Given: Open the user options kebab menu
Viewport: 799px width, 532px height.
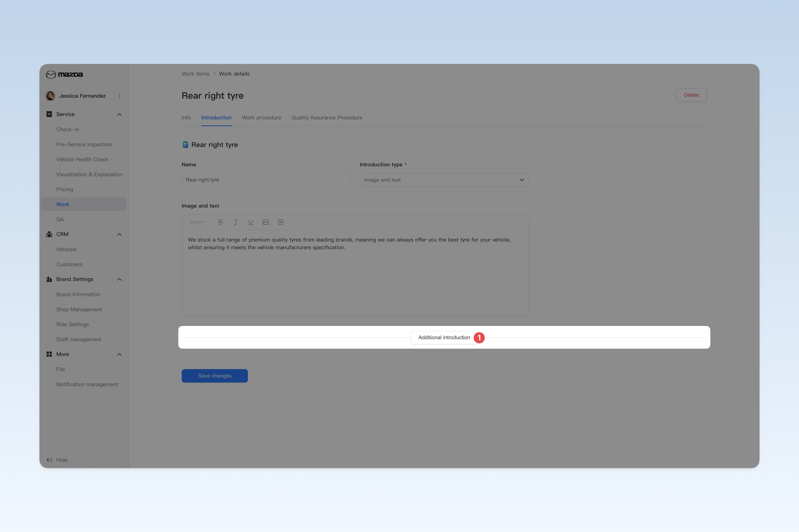Looking at the screenshot, I should pos(119,96).
